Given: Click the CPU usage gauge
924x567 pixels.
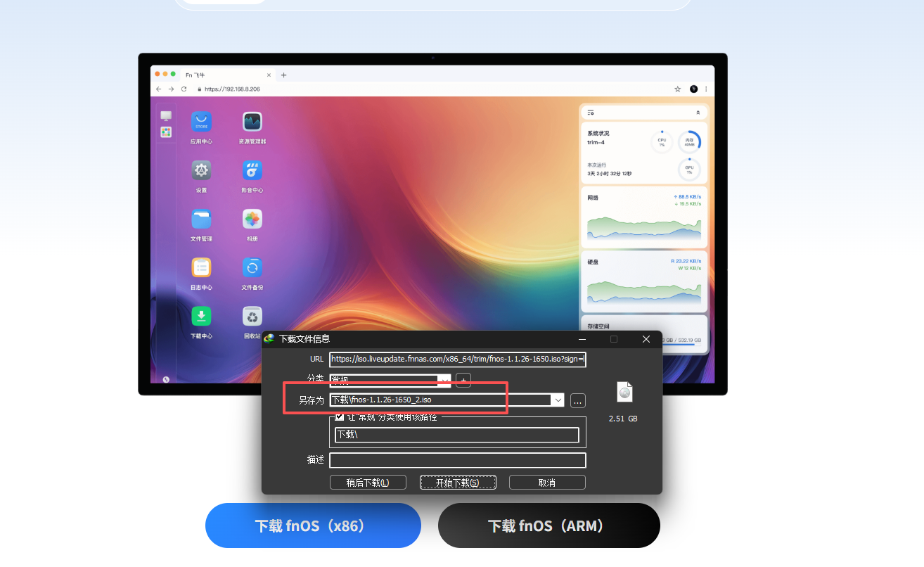Looking at the screenshot, I should pos(662,141).
